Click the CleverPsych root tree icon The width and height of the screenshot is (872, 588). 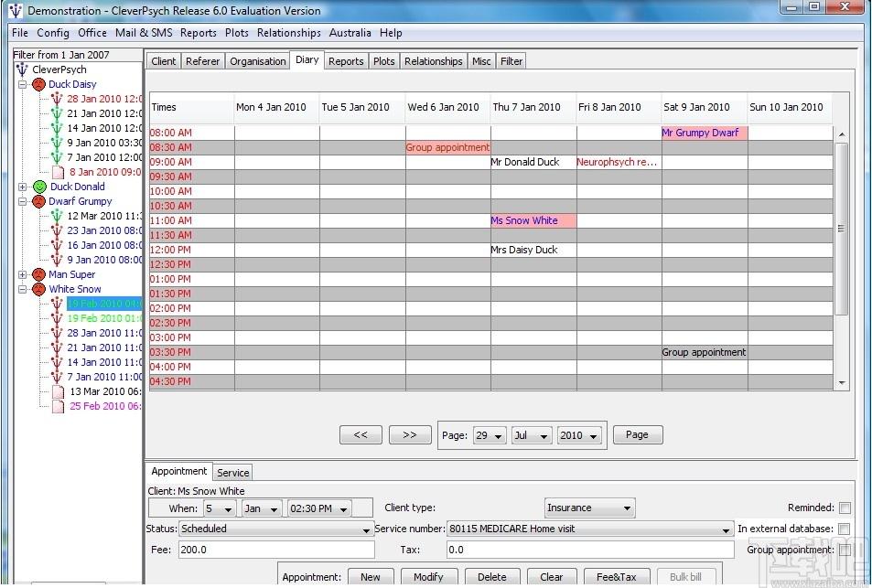(x=22, y=69)
